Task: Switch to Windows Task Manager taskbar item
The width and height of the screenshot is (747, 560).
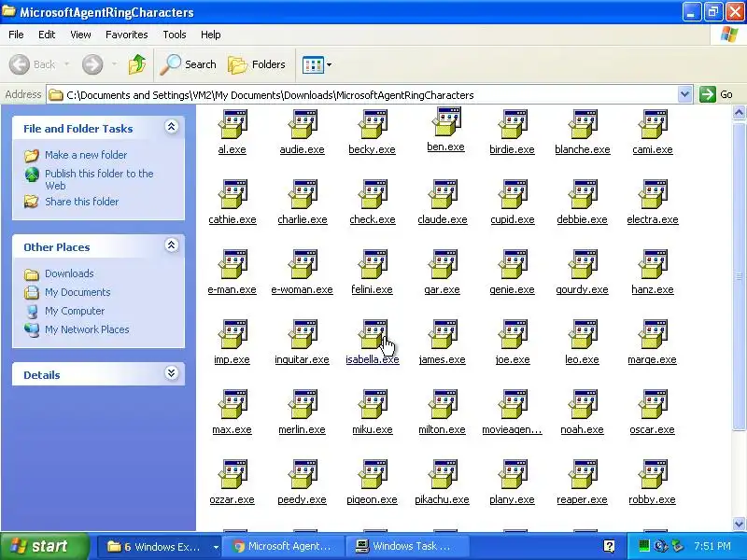Action: tap(407, 546)
